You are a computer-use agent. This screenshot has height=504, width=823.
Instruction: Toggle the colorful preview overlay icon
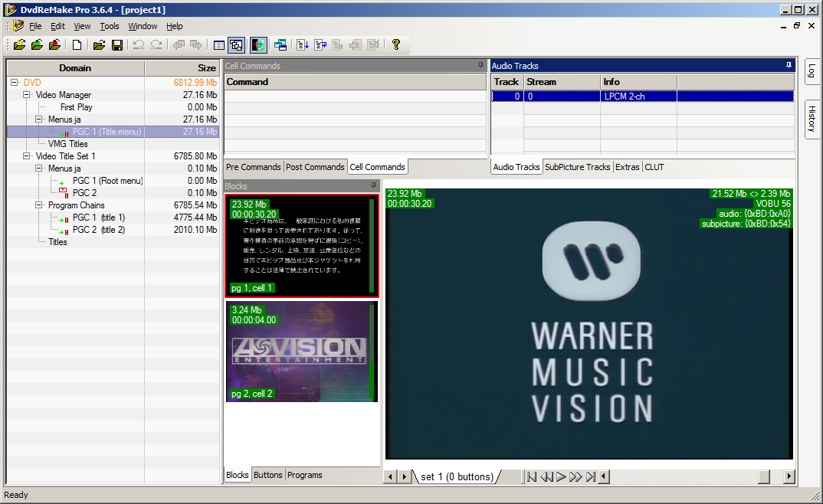[258, 45]
